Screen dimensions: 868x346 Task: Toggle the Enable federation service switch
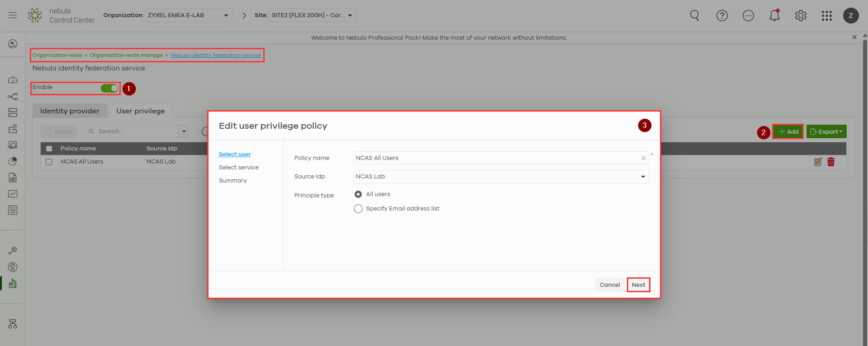(109, 88)
